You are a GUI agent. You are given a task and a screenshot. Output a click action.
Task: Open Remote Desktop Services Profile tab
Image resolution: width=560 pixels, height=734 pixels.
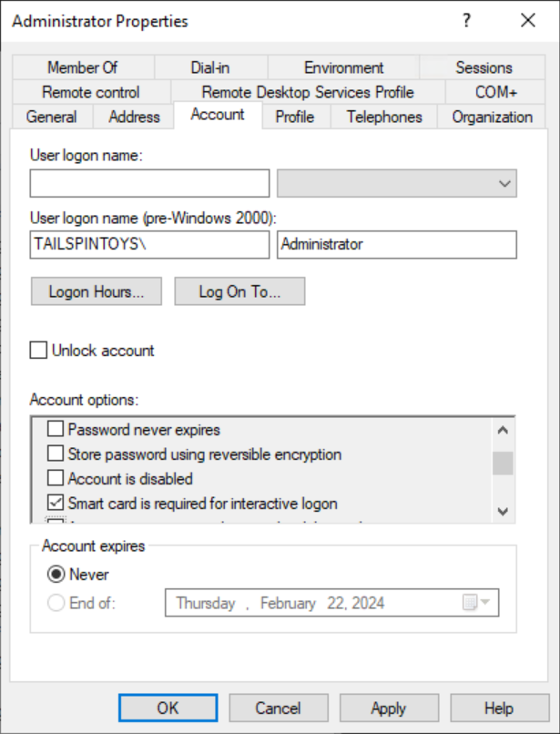(x=308, y=92)
